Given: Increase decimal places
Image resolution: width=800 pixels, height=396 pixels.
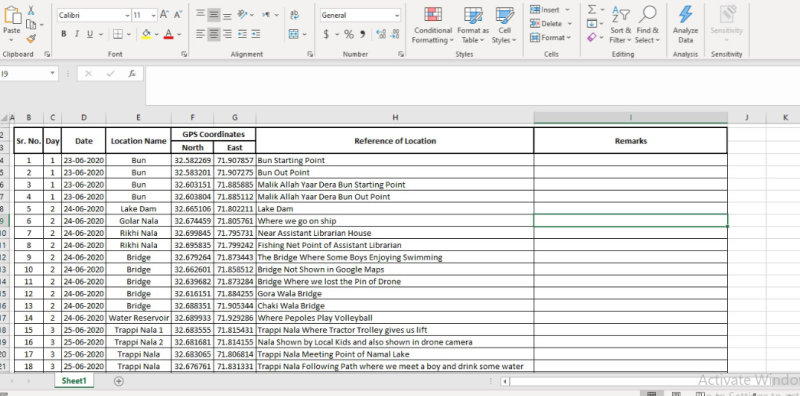Looking at the screenshot, I should 381,34.
